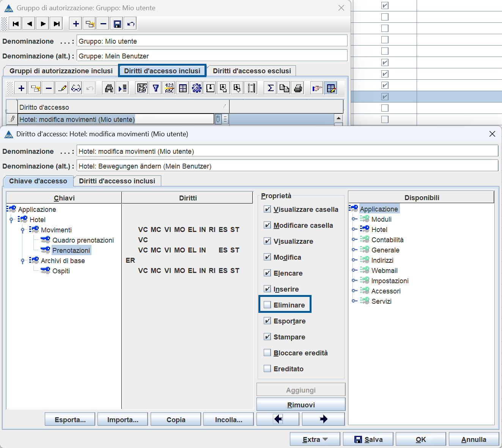The image size is (502, 448).
Task: Switch to Diritti d'accesso esclusi tab
Action: pyautogui.click(x=252, y=71)
